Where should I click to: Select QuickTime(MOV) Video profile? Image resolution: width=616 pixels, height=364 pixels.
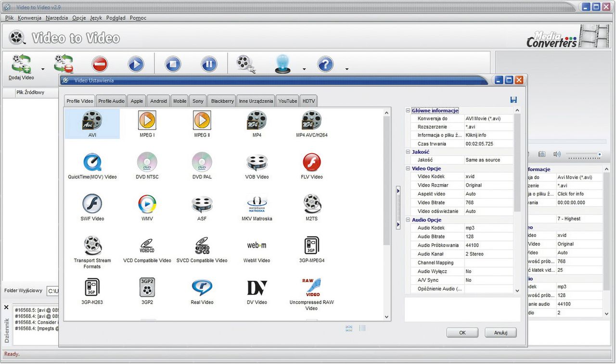[x=92, y=165]
